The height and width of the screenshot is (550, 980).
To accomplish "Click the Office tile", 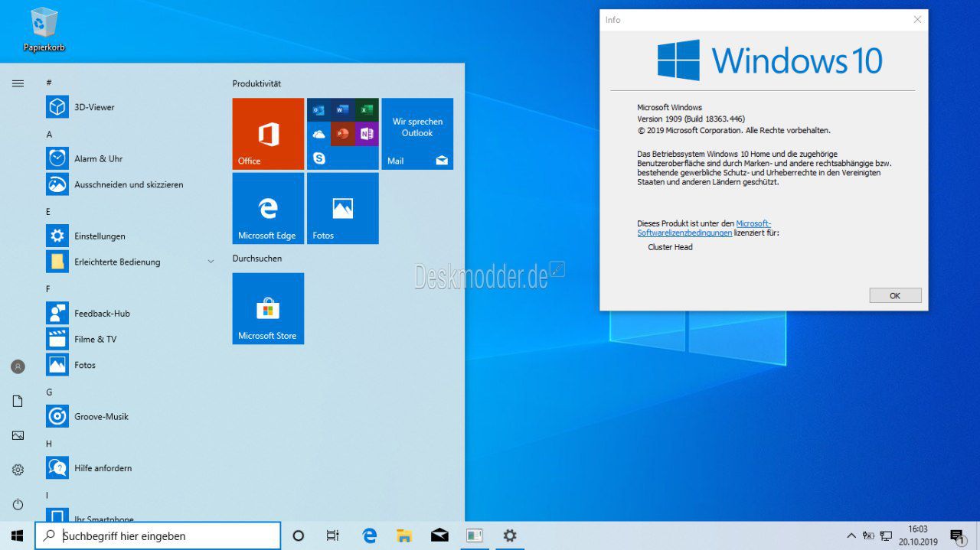I will tap(268, 134).
